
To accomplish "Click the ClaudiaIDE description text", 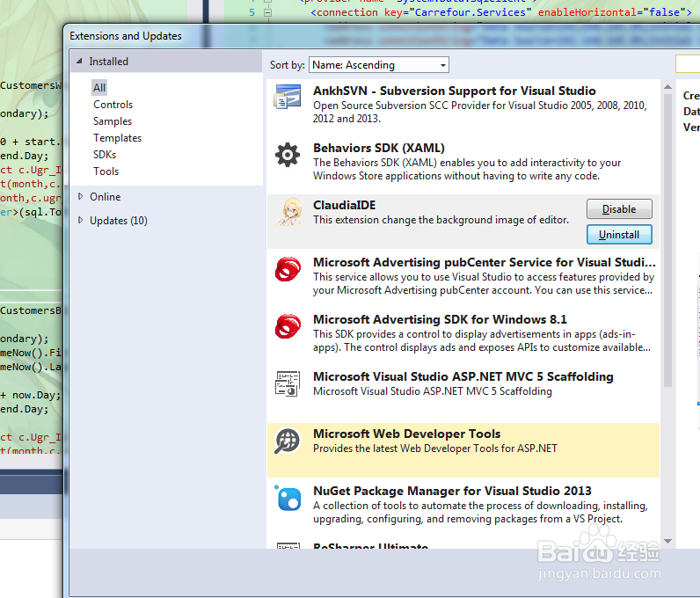I will [x=441, y=220].
